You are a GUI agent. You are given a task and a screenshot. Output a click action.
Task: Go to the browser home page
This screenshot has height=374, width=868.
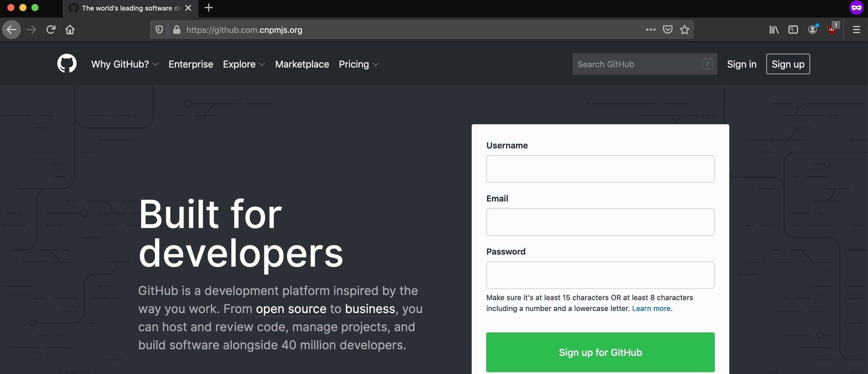(70, 30)
